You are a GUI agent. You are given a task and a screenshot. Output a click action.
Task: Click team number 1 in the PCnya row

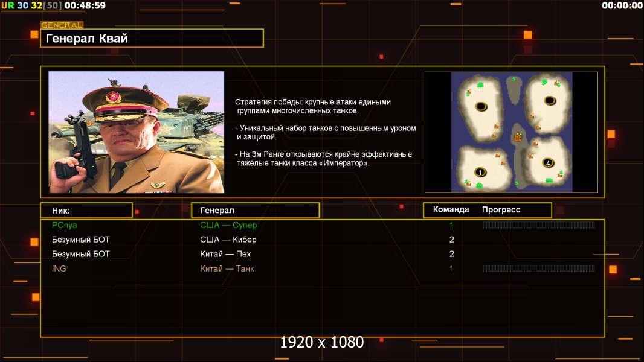pyautogui.click(x=451, y=225)
